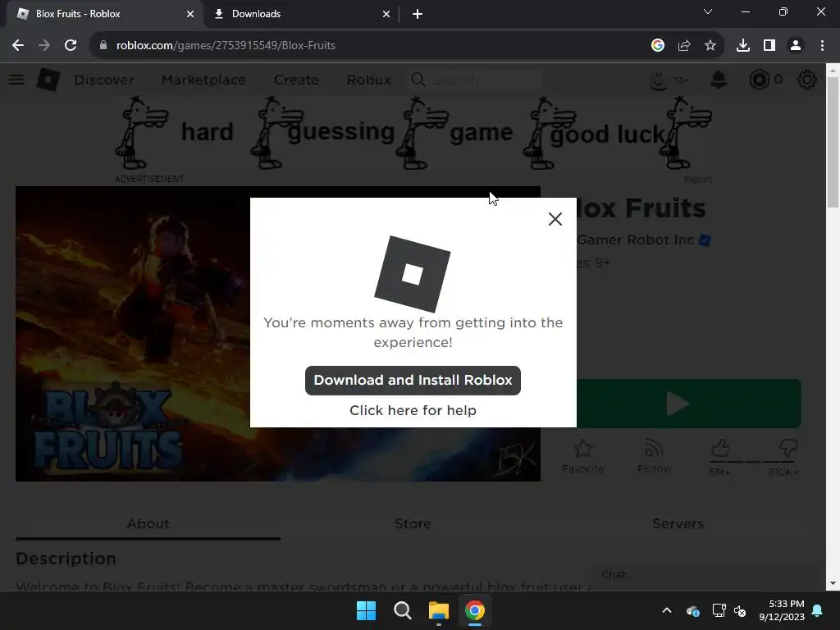
Task: Click the OneDrive cloud tray icon
Action: tap(692, 610)
